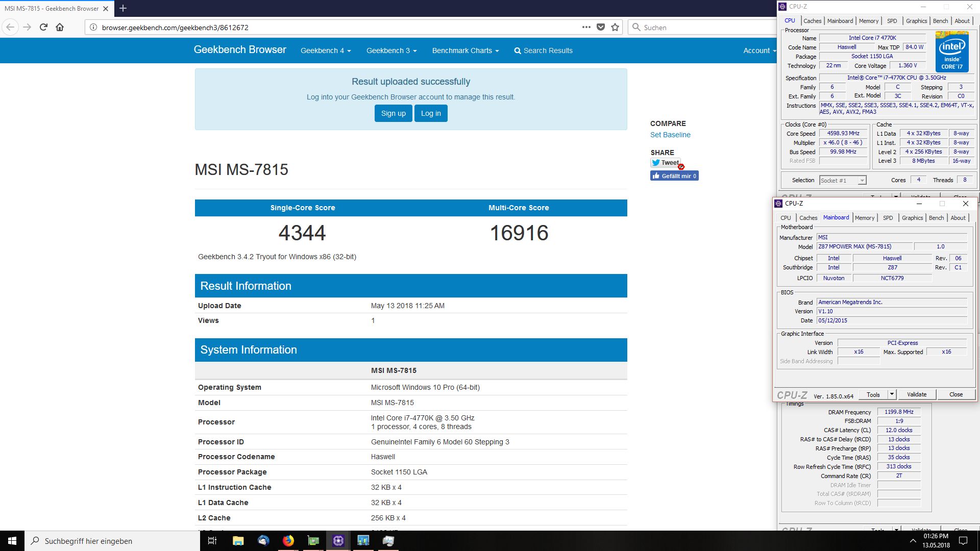Expand the Account menu

pos(759,51)
